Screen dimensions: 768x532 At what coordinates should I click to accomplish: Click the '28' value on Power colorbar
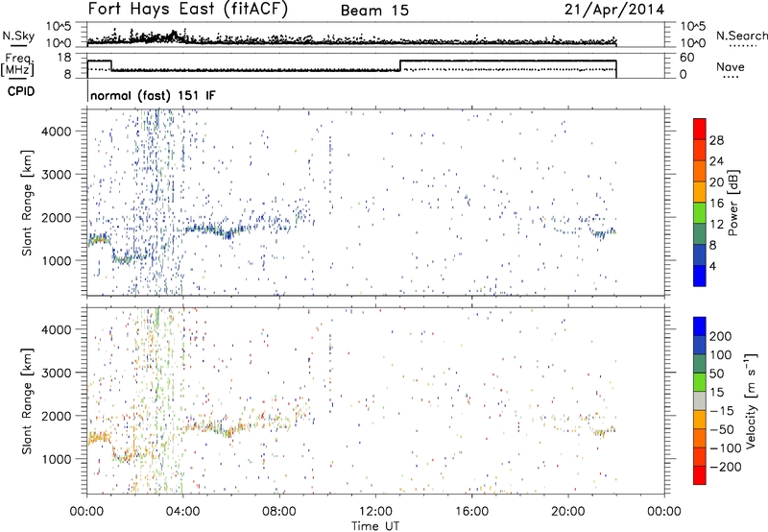[716, 140]
